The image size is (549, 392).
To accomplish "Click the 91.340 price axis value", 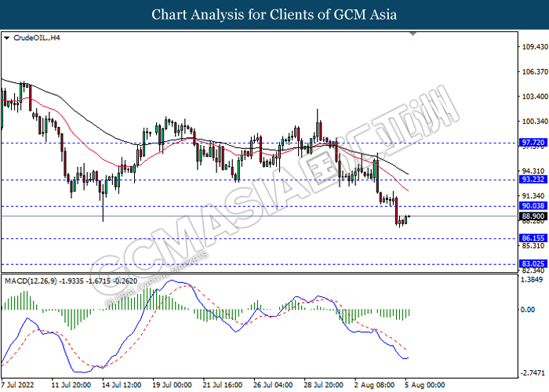I will (x=533, y=196).
